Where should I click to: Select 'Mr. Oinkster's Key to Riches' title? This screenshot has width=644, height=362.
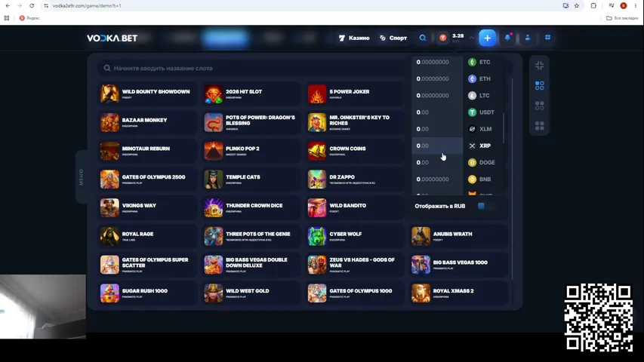point(359,120)
